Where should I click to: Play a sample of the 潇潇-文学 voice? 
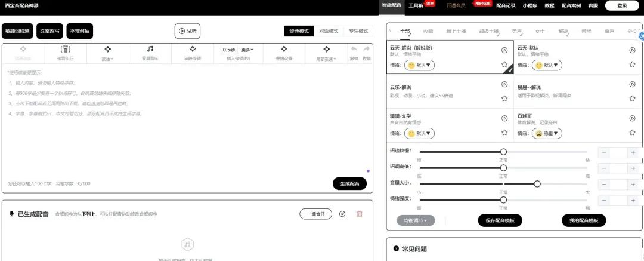tap(504, 119)
